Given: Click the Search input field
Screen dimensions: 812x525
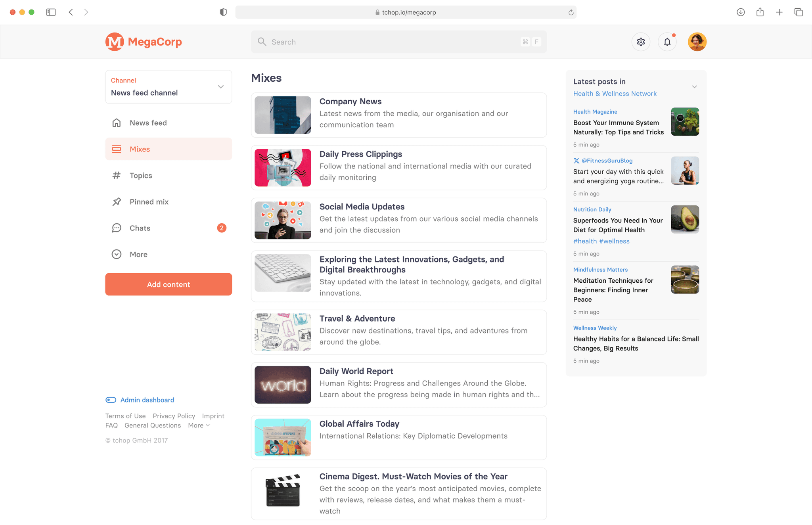Looking at the screenshot, I should point(398,41).
